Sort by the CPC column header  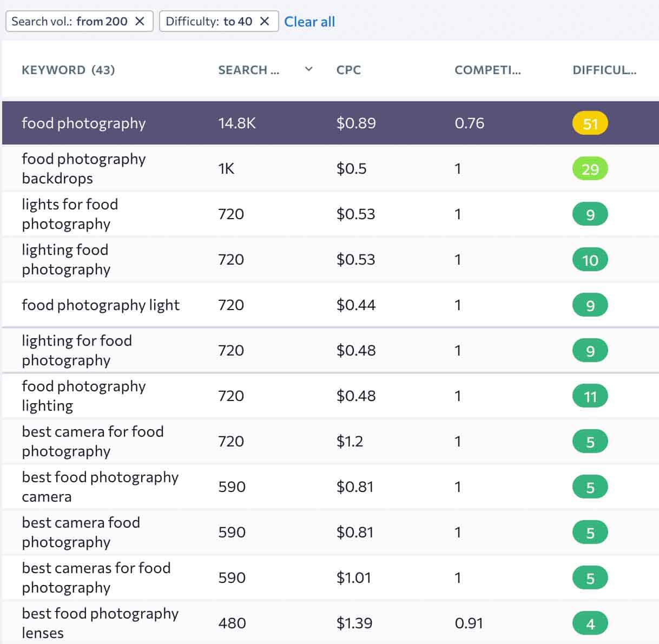pyautogui.click(x=348, y=70)
